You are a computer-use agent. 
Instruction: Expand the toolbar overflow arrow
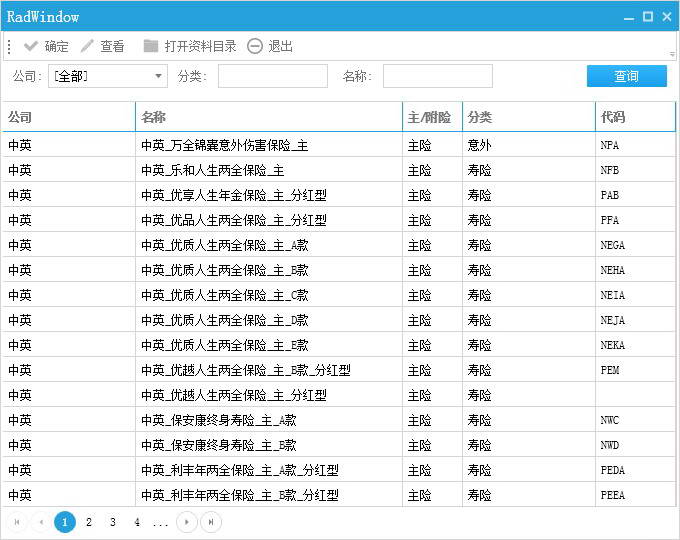[x=672, y=54]
